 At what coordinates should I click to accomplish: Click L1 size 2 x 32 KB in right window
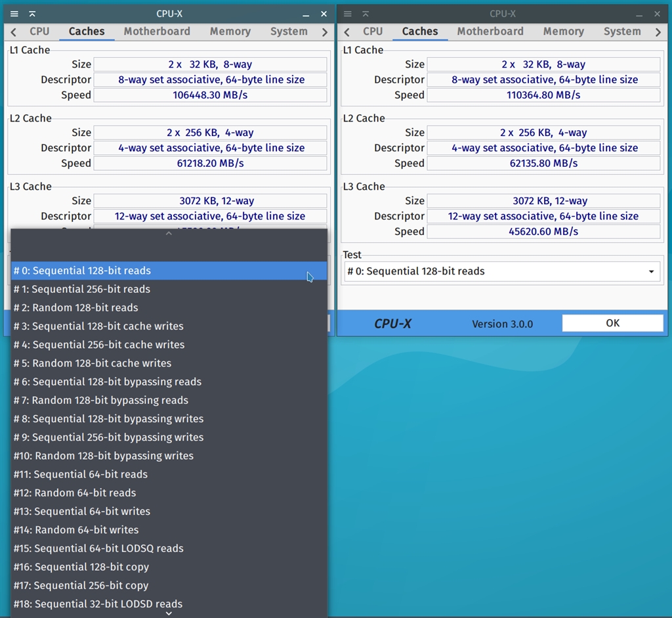[x=543, y=64]
